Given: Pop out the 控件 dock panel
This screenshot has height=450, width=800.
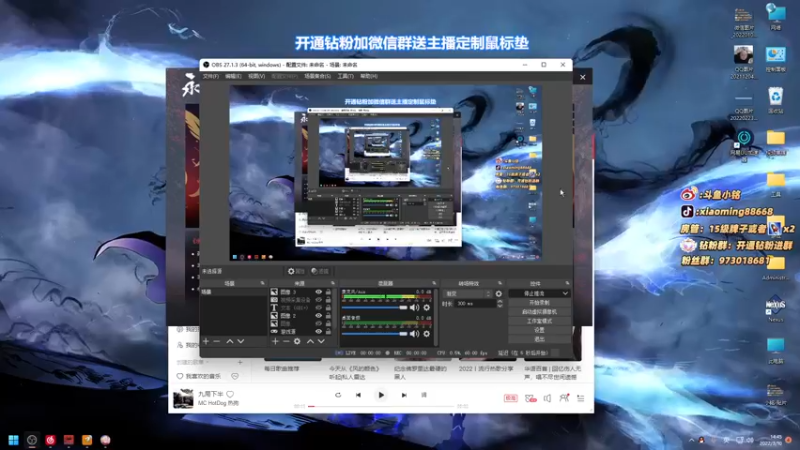Looking at the screenshot, I should tap(567, 283).
